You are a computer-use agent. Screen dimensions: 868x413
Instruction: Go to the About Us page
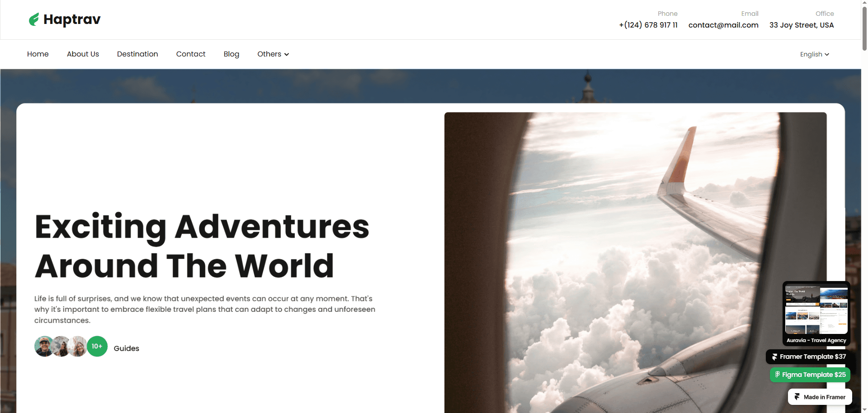[83, 54]
